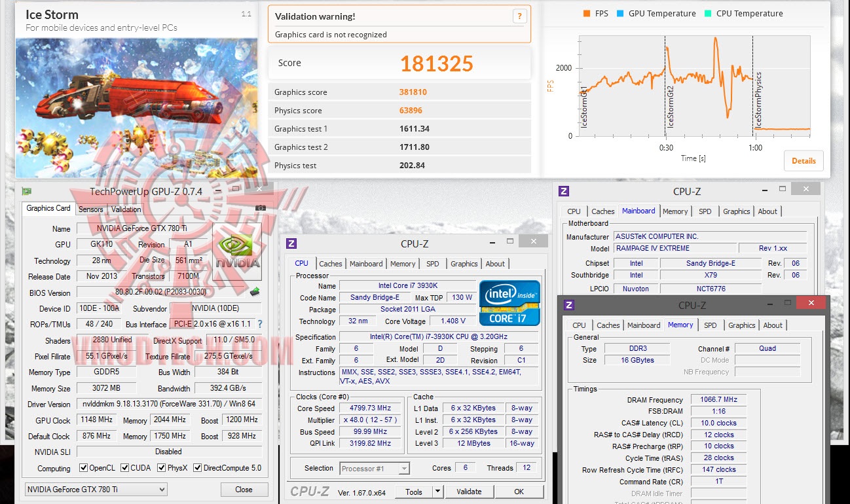Open Graphics tab in the CPU-Z memory timings window
The width and height of the screenshot is (850, 504).
[742, 325]
